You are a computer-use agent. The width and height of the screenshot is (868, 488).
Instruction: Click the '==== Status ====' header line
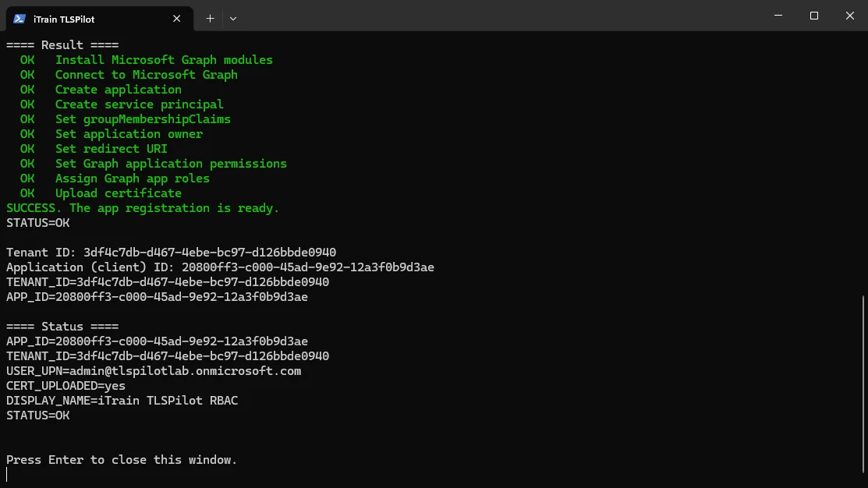pyautogui.click(x=62, y=327)
